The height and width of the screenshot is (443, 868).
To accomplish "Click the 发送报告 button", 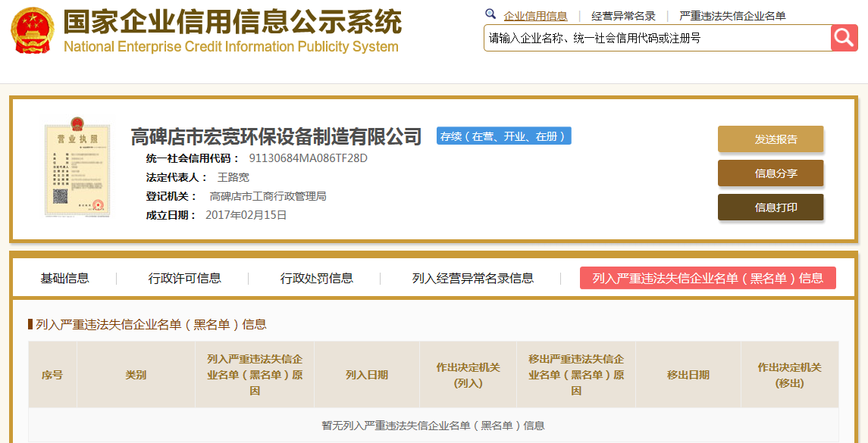I will coord(770,139).
